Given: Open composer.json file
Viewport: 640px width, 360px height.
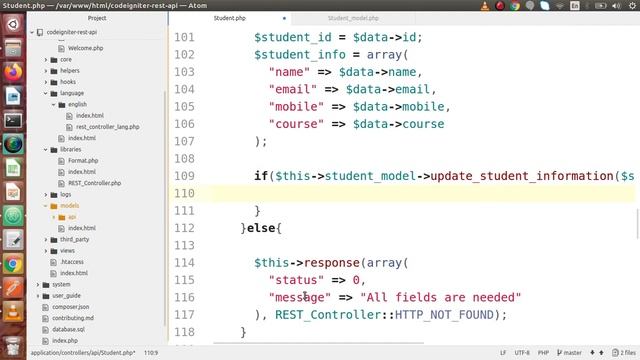Looking at the screenshot, I should 70,307.
